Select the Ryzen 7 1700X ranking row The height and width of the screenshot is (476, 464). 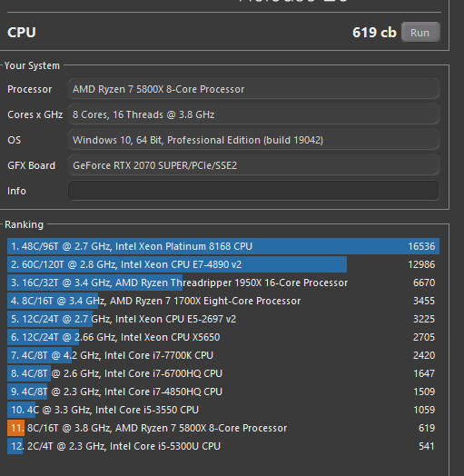click(x=223, y=301)
